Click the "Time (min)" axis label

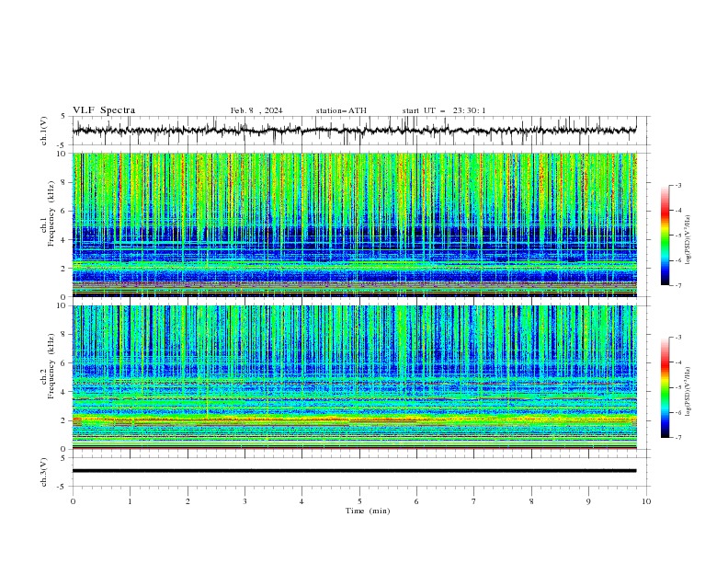(368, 511)
